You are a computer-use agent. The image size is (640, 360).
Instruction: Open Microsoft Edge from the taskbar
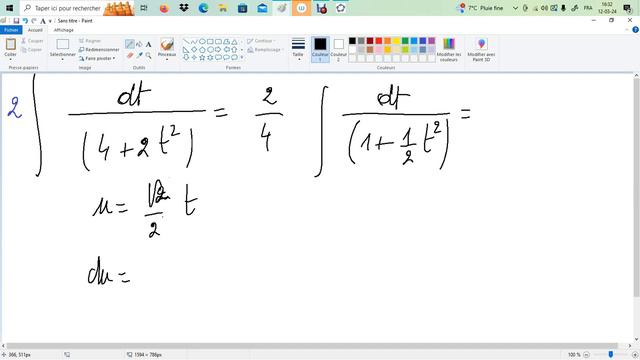[203, 8]
